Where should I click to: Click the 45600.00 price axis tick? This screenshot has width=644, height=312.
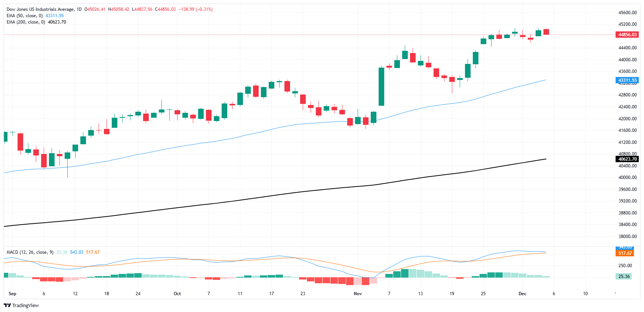pyautogui.click(x=628, y=13)
